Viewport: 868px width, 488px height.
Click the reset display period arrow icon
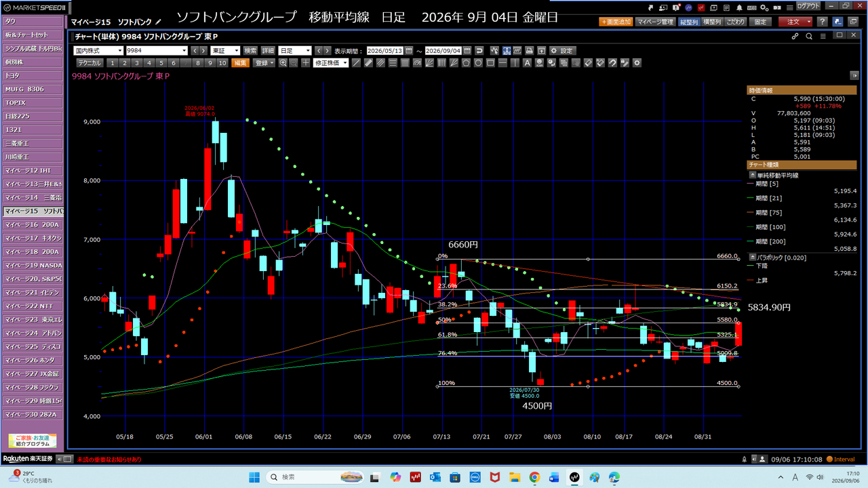[479, 51]
